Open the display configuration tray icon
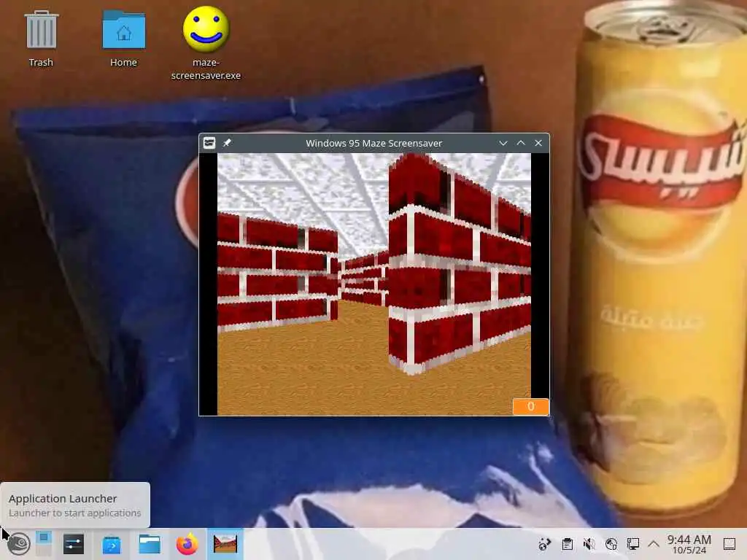This screenshot has width=747, height=560. (x=633, y=544)
